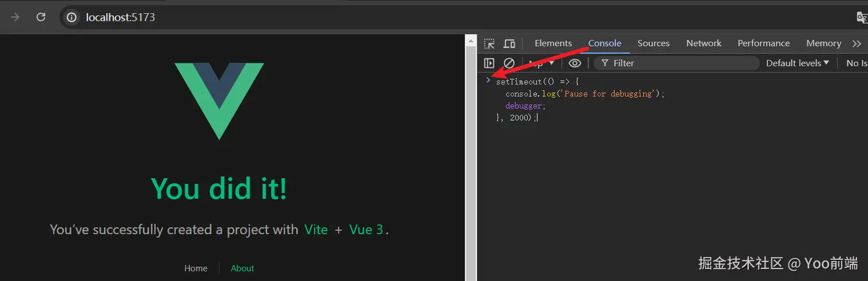Open the Network tab

click(704, 43)
